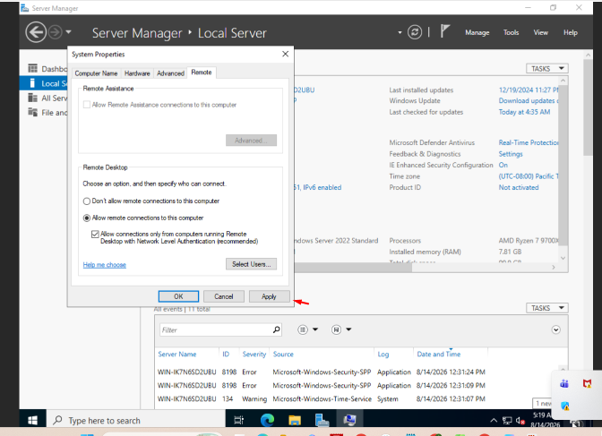Image resolution: width=602 pixels, height=436 pixels.
Task: Open the Windows Start button
Action: 33,420
